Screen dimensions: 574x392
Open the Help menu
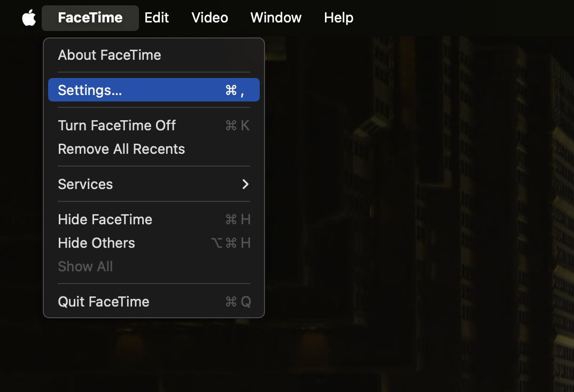coord(338,18)
